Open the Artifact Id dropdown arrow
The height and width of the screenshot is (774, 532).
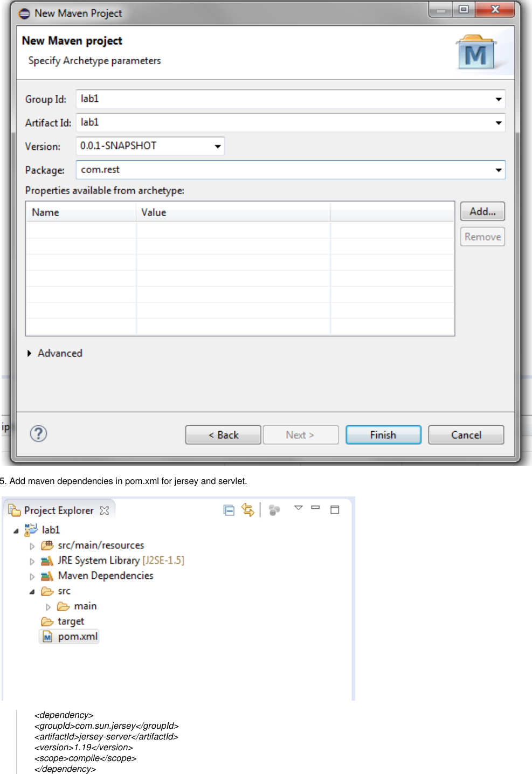pos(499,123)
